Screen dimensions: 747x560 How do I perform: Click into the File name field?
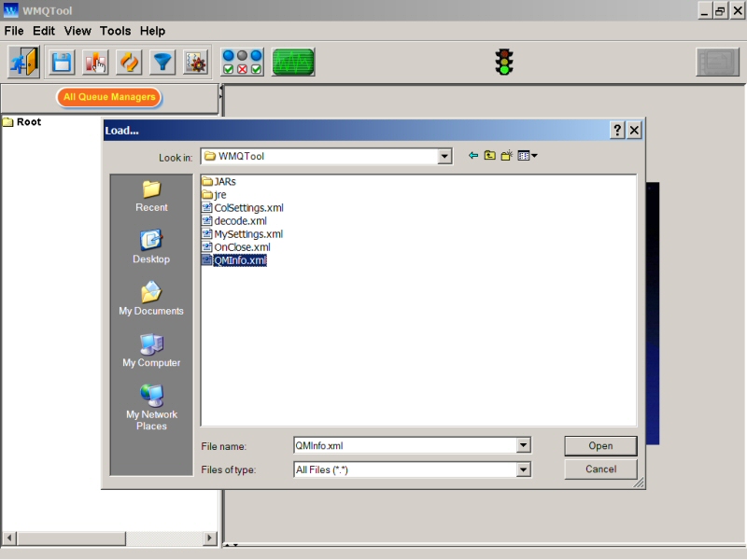(x=405, y=445)
